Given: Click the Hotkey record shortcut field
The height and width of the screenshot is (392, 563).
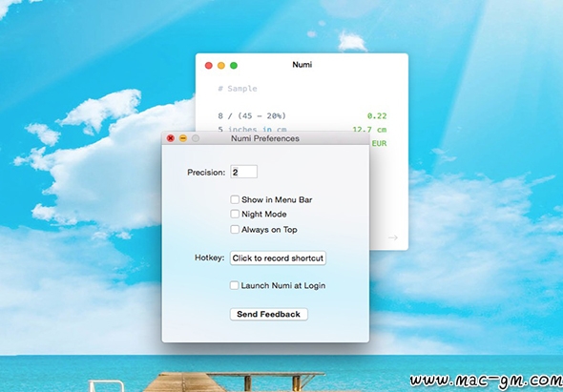Looking at the screenshot, I should pyautogui.click(x=278, y=258).
